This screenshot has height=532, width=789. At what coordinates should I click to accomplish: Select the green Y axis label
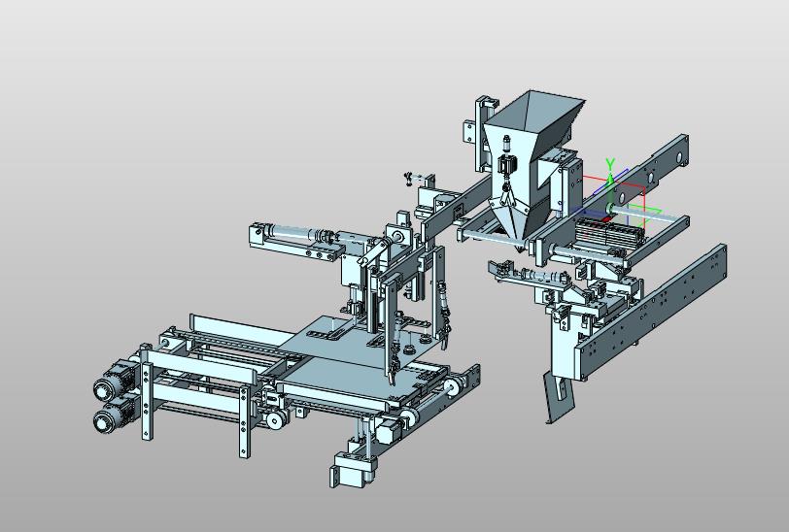tap(610, 164)
